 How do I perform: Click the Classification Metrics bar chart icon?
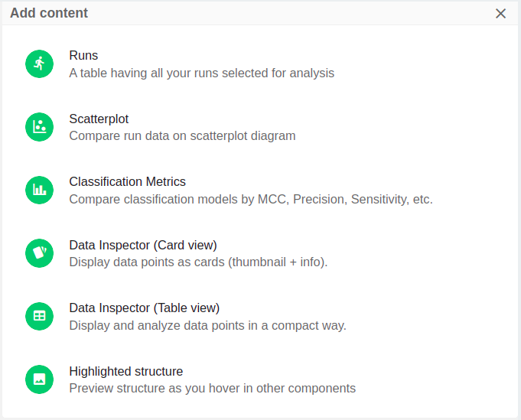(39, 190)
